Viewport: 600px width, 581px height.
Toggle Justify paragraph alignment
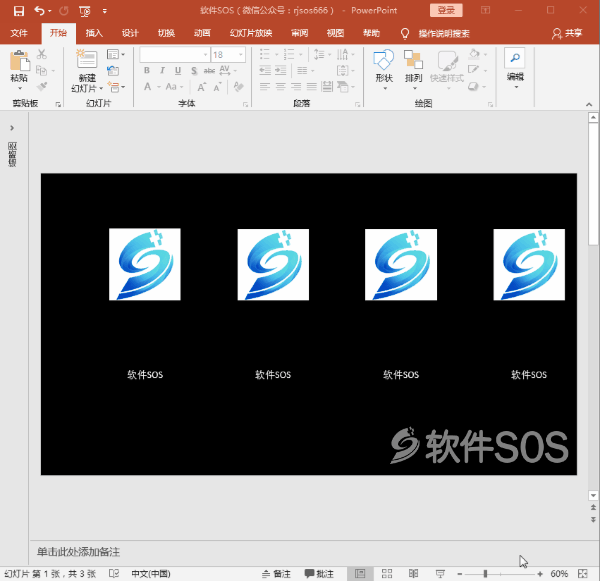[311, 87]
